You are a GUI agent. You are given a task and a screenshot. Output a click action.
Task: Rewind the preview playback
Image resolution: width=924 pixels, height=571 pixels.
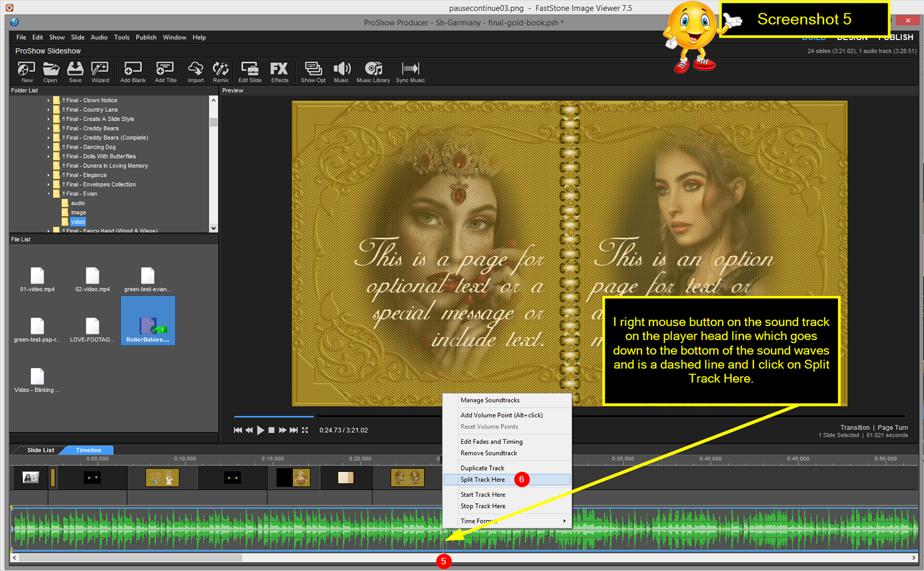tap(249, 430)
